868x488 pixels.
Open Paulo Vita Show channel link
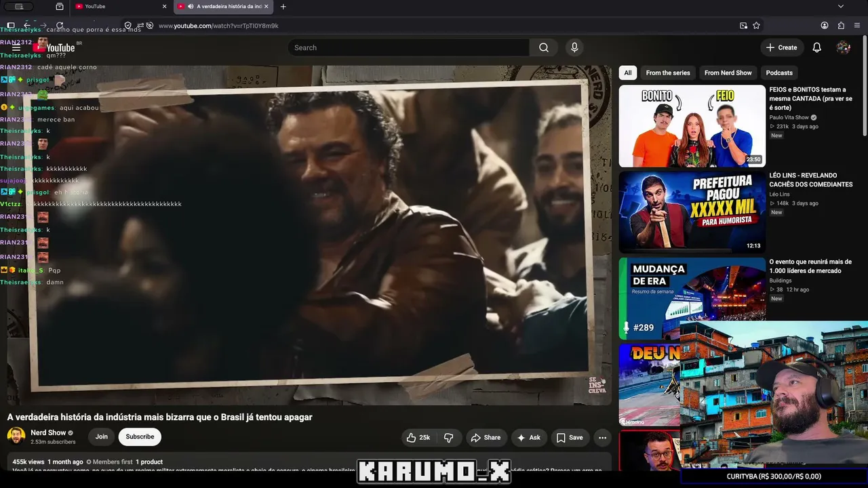point(789,117)
